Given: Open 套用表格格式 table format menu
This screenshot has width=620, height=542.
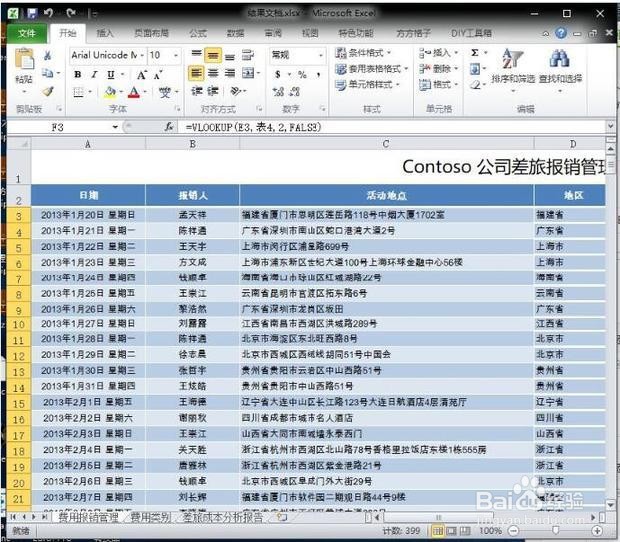Looking at the screenshot, I should click(x=371, y=69).
